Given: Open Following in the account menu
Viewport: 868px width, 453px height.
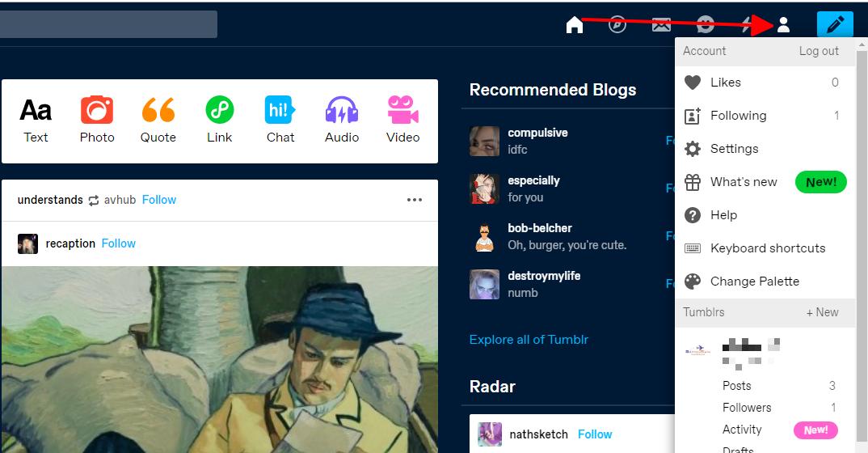Looking at the screenshot, I should [765, 116].
